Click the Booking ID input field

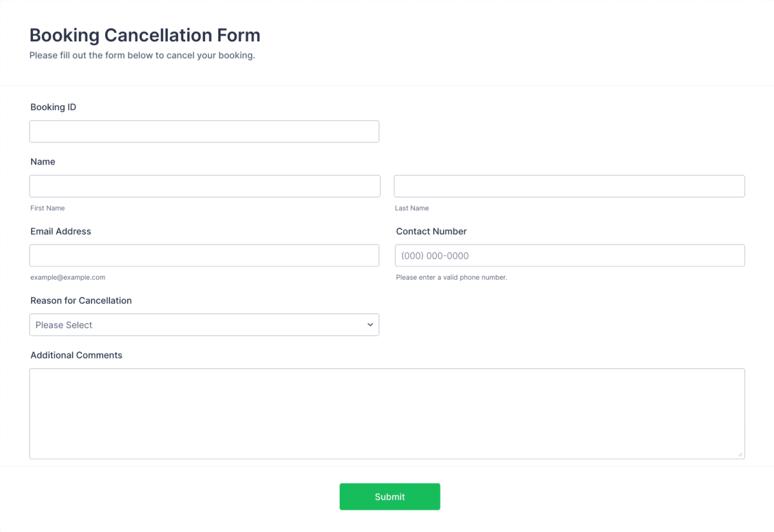tap(204, 132)
